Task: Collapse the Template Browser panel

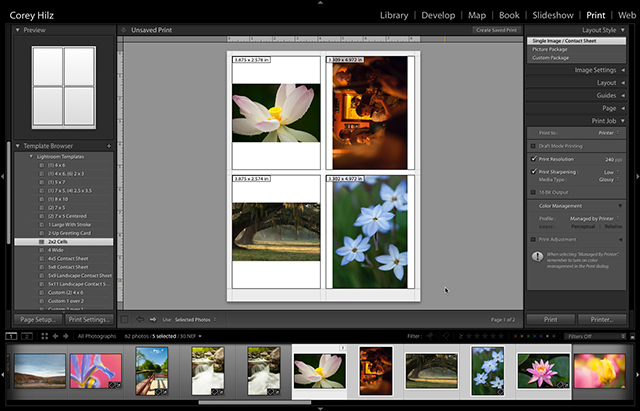Action: click(18, 146)
